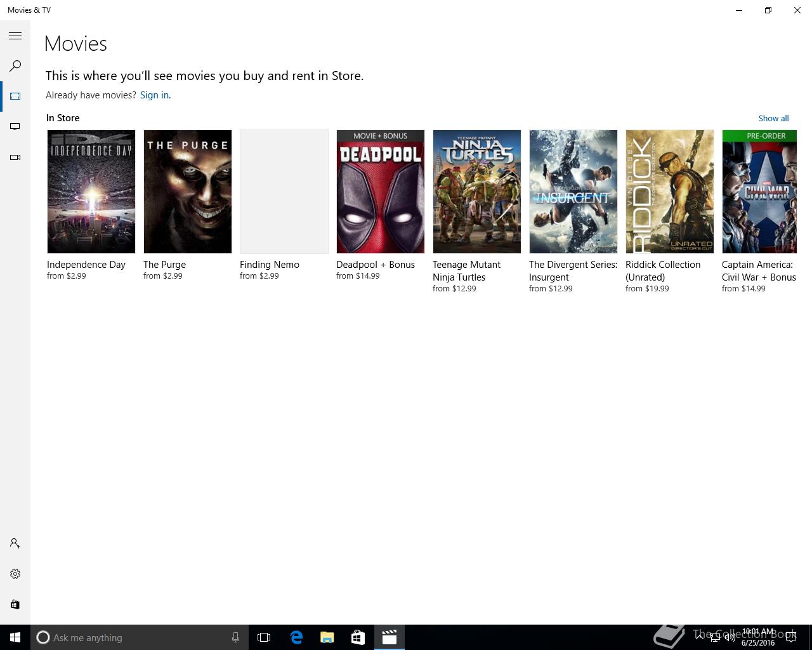
Task: Open the Videos camera icon in sidebar
Action: [x=15, y=157]
